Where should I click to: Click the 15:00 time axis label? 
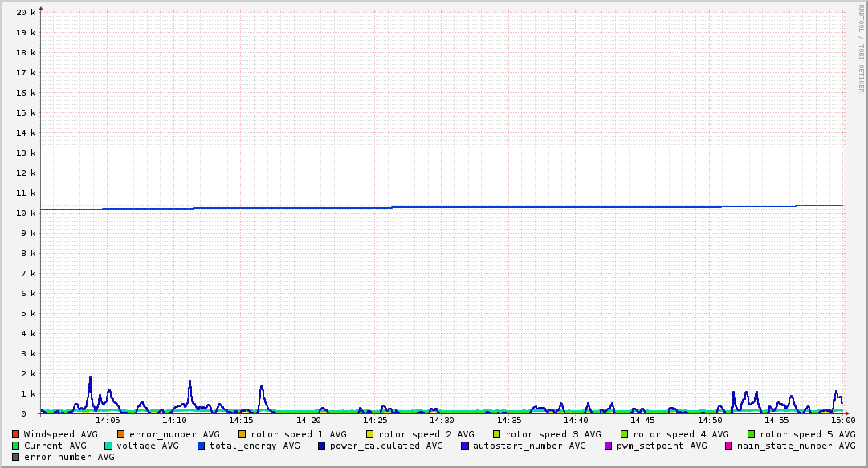coord(842,420)
